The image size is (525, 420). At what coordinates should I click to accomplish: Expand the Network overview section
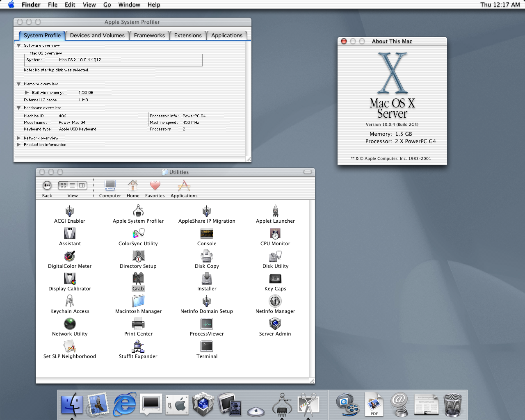[x=18, y=138]
